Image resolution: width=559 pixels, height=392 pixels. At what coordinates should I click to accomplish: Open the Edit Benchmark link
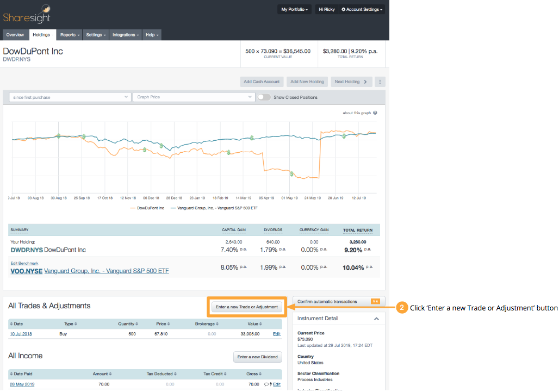point(24,263)
